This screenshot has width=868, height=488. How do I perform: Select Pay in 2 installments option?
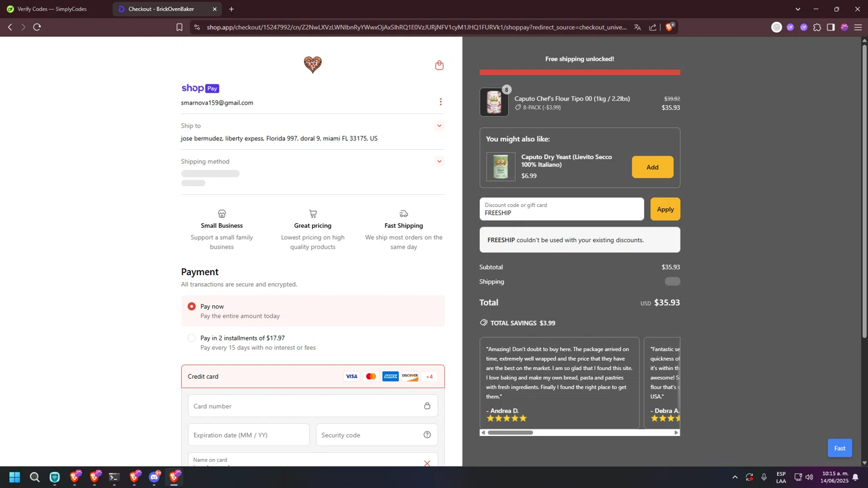click(x=192, y=338)
